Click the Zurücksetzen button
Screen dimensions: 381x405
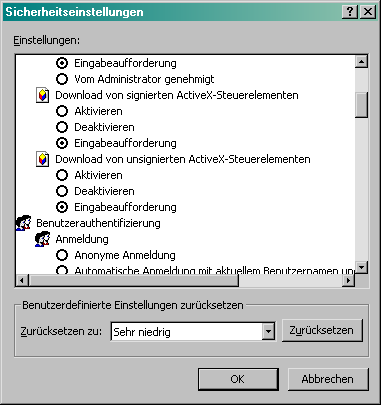coord(322,330)
